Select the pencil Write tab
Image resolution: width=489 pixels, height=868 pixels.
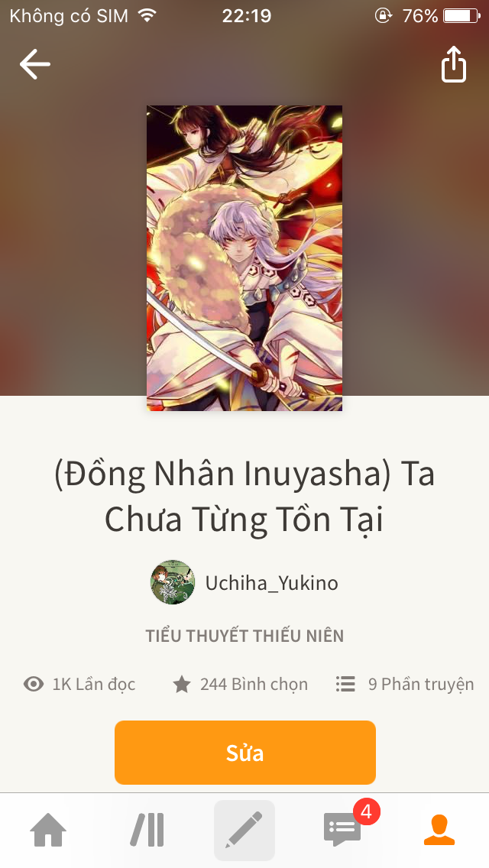tap(244, 830)
